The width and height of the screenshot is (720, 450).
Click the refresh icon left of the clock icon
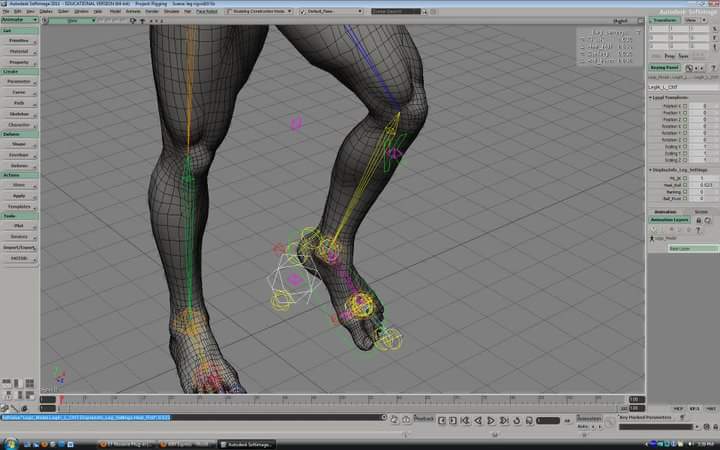[x=394, y=419]
